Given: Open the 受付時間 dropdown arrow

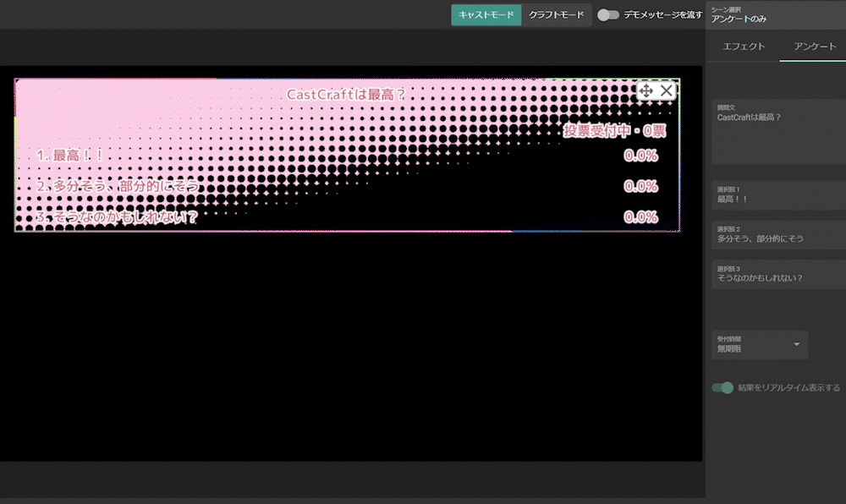Looking at the screenshot, I should click(796, 344).
